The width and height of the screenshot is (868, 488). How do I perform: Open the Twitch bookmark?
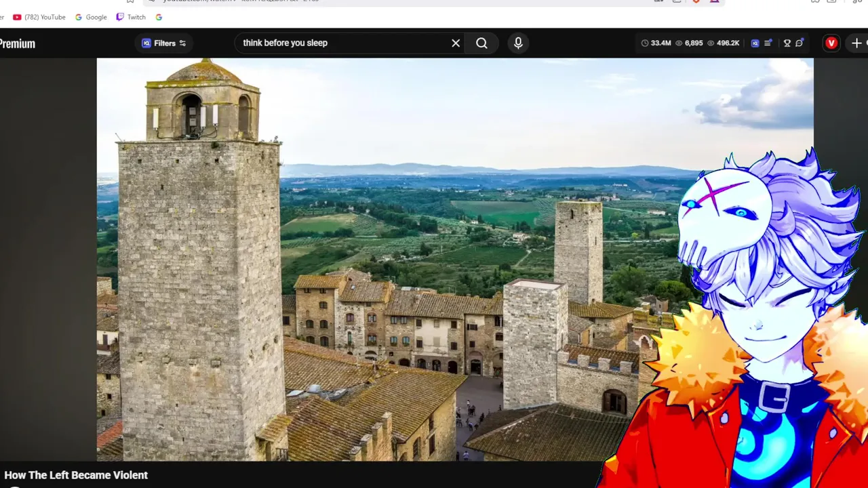131,17
